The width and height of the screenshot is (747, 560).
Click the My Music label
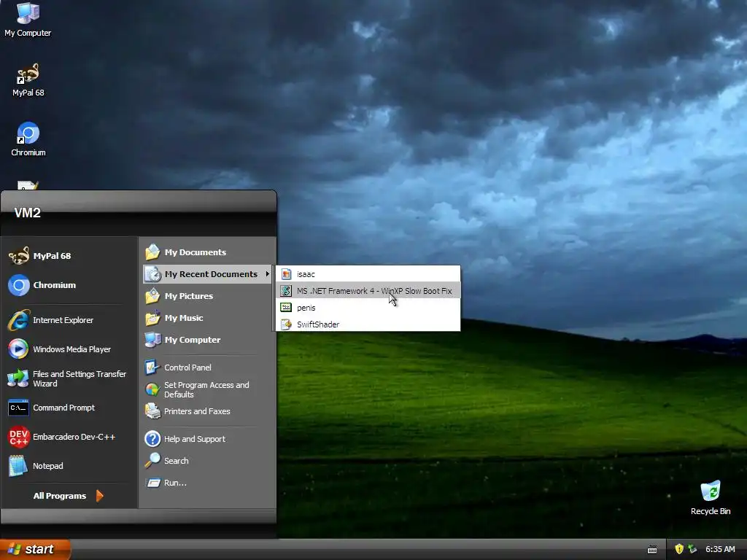click(184, 318)
